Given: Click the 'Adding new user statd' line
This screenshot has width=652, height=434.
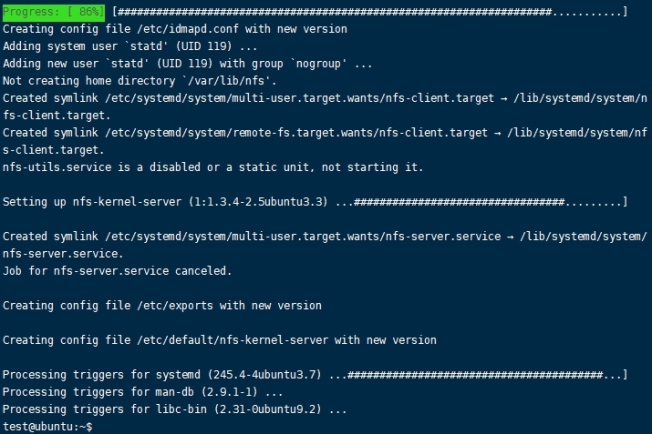Looking at the screenshot, I should pyautogui.click(x=187, y=63).
